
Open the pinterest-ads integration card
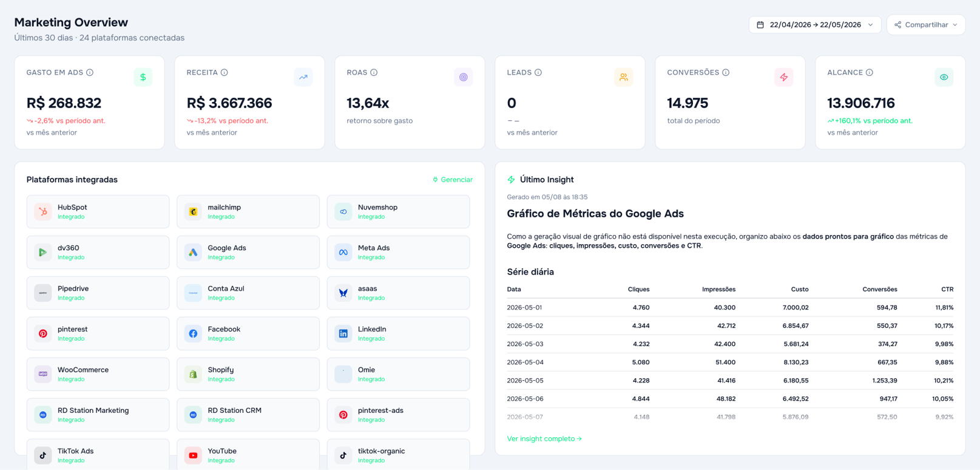tap(398, 415)
